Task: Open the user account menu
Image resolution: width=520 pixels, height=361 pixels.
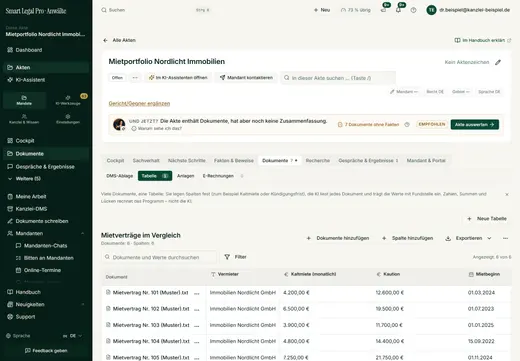Action: (x=468, y=10)
